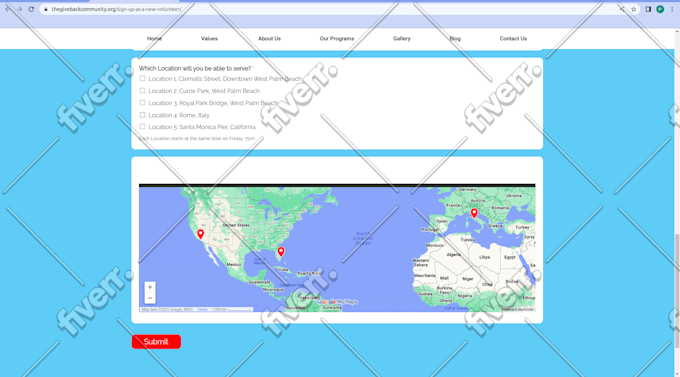Open the About Us menu item
Image resolution: width=680 pixels, height=377 pixels.
pyautogui.click(x=269, y=39)
